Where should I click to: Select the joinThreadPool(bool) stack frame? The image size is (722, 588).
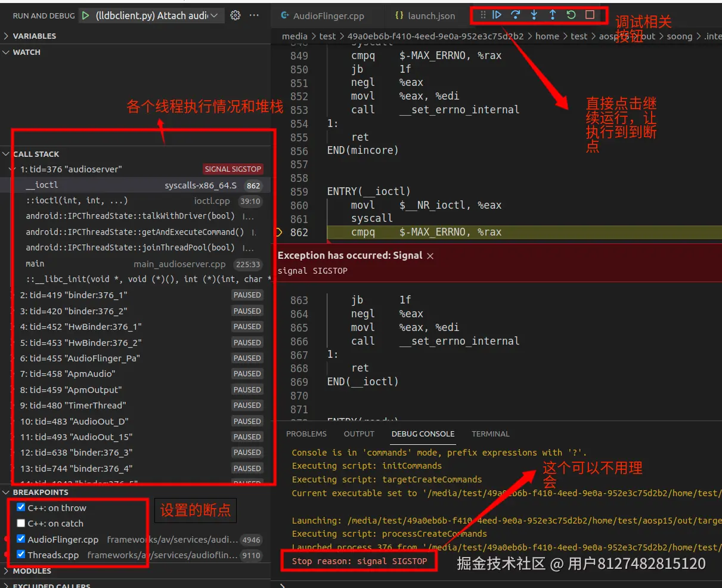[x=135, y=247]
